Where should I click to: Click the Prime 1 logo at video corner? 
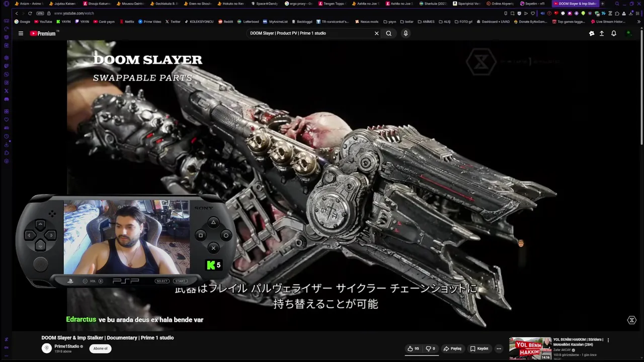click(632, 320)
